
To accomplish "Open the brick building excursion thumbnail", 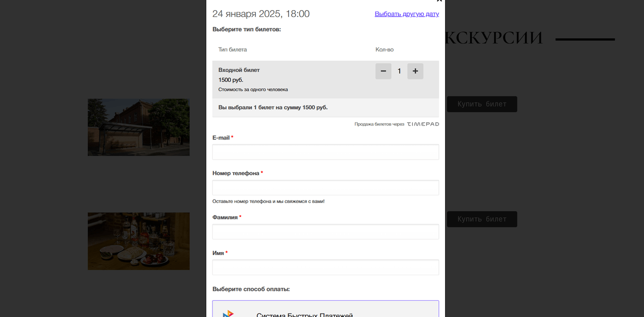I will click(138, 127).
